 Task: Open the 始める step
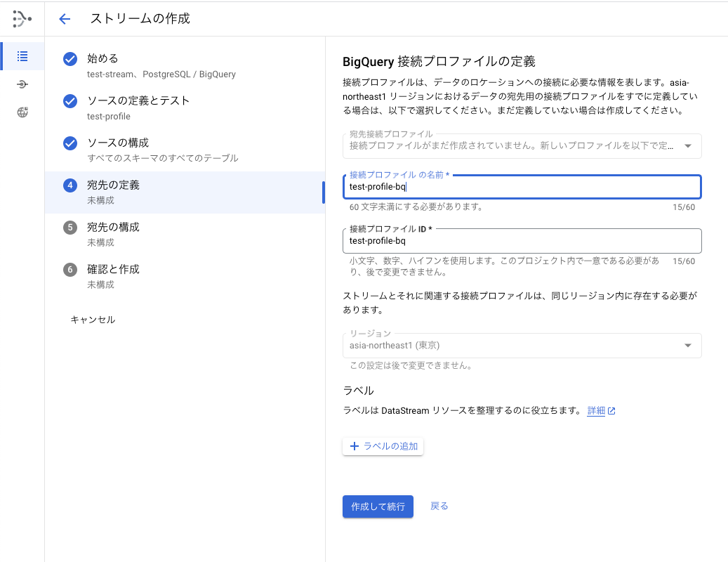pos(185,65)
